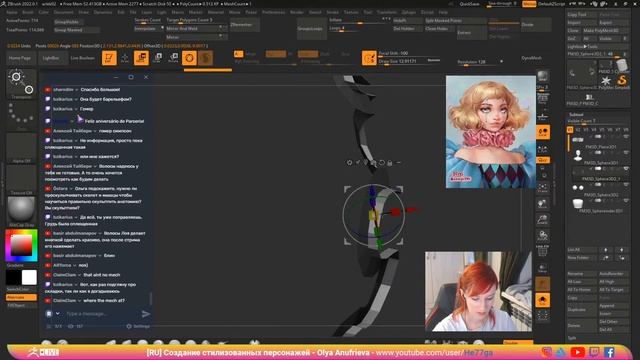Screen dimensions: 640x360
Task: Click the DynaMesh button
Action: coord(531,58)
